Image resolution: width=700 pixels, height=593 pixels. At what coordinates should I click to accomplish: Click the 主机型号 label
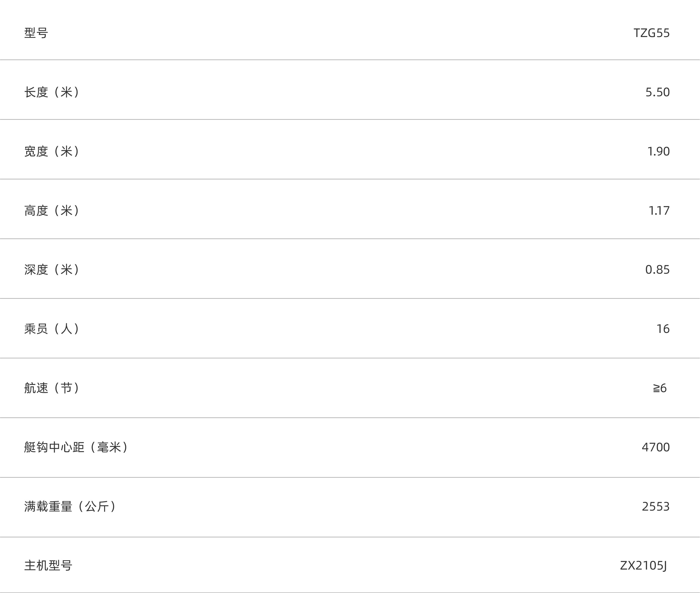tap(48, 566)
